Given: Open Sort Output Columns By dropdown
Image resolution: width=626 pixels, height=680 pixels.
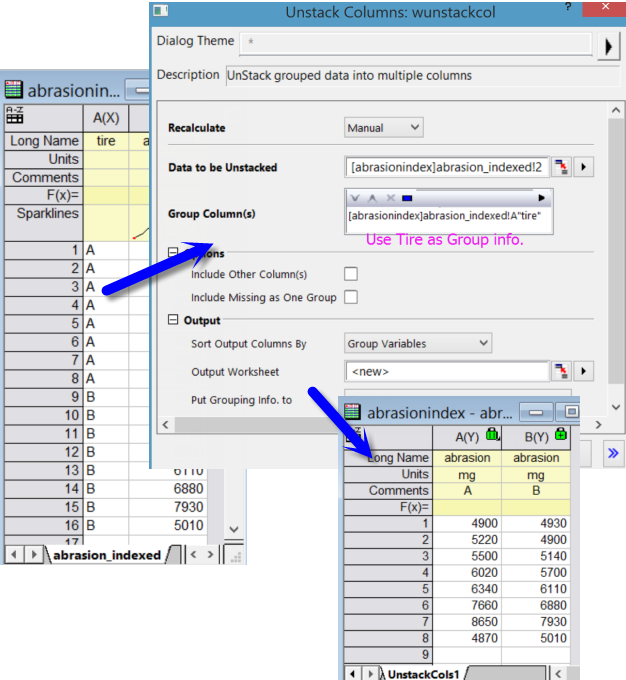Looking at the screenshot, I should coord(418,343).
